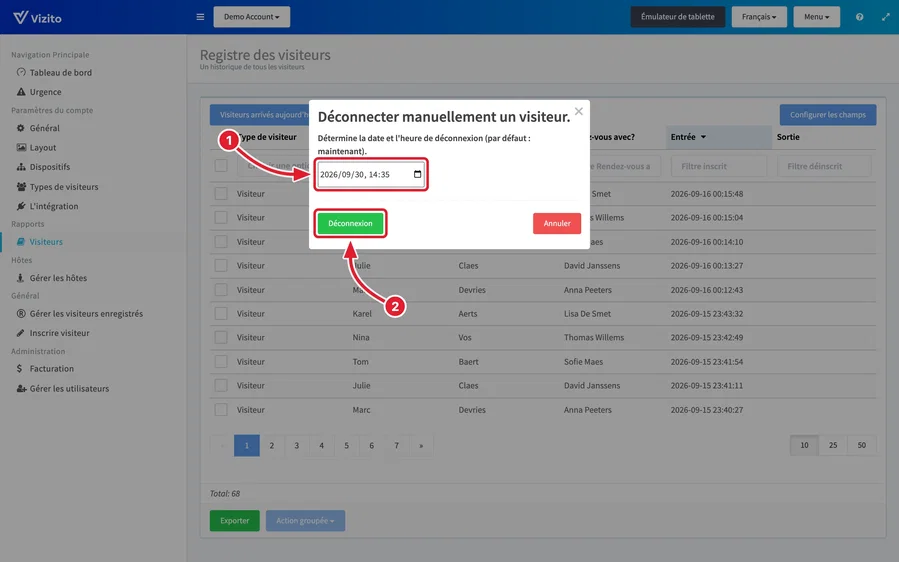The height and width of the screenshot is (562, 899).
Task: Click the next page » arrow
Action: tap(421, 446)
